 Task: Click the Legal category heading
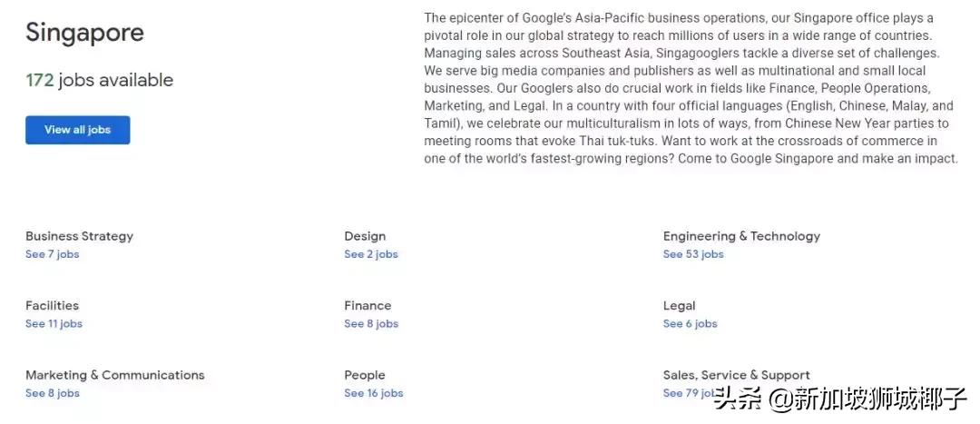click(680, 306)
